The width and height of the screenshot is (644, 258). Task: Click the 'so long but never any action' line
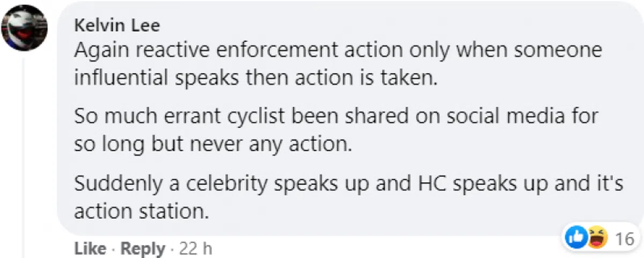point(213,144)
